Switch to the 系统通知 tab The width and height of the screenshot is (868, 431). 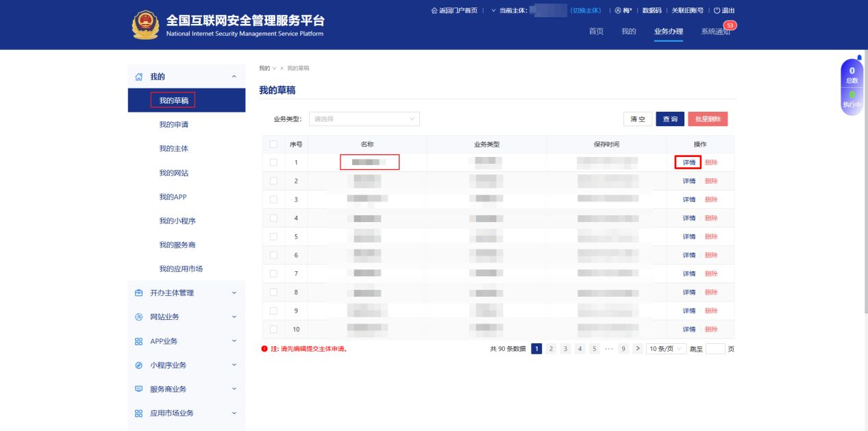tap(715, 32)
